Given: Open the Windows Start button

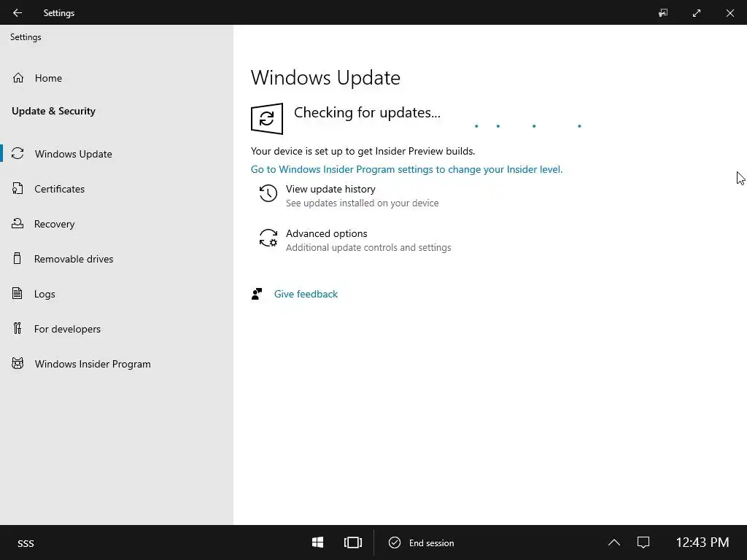Looking at the screenshot, I should pos(318,542).
